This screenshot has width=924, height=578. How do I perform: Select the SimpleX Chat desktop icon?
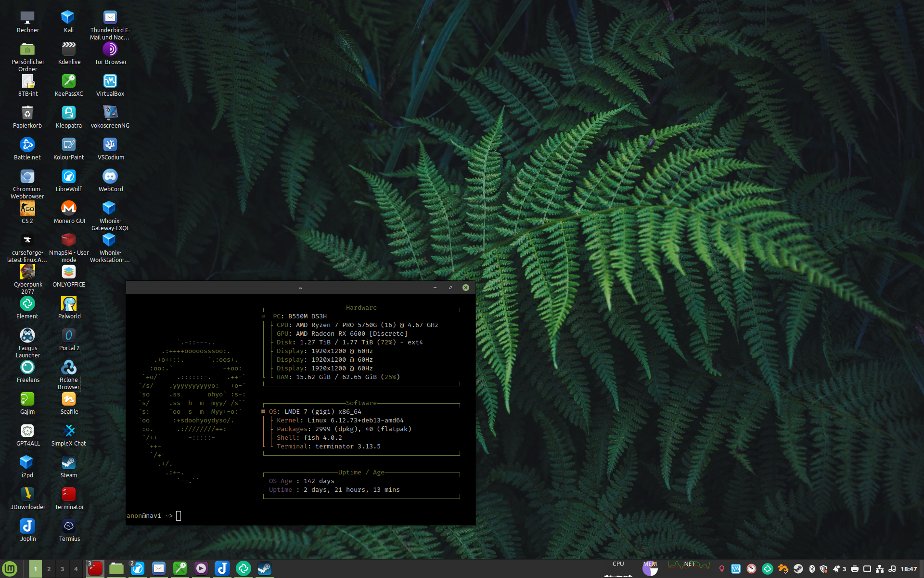point(69,431)
